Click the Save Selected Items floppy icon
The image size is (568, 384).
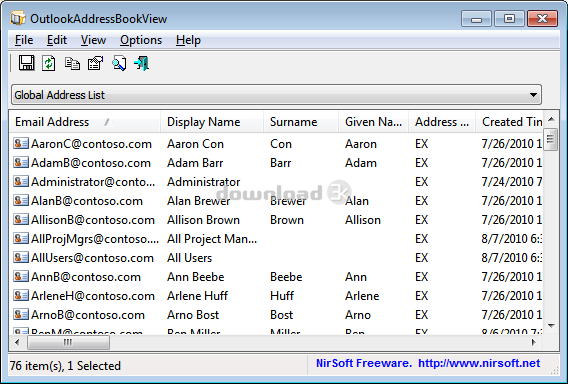(26, 63)
